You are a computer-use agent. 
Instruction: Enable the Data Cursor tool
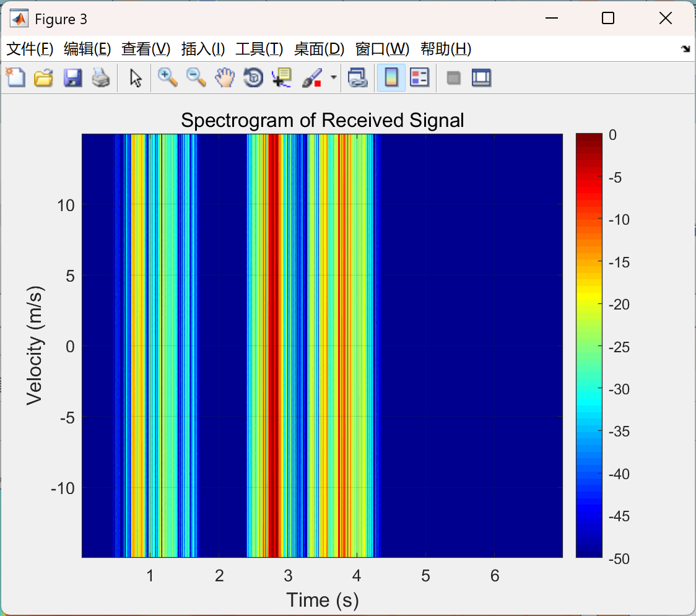pyautogui.click(x=282, y=77)
